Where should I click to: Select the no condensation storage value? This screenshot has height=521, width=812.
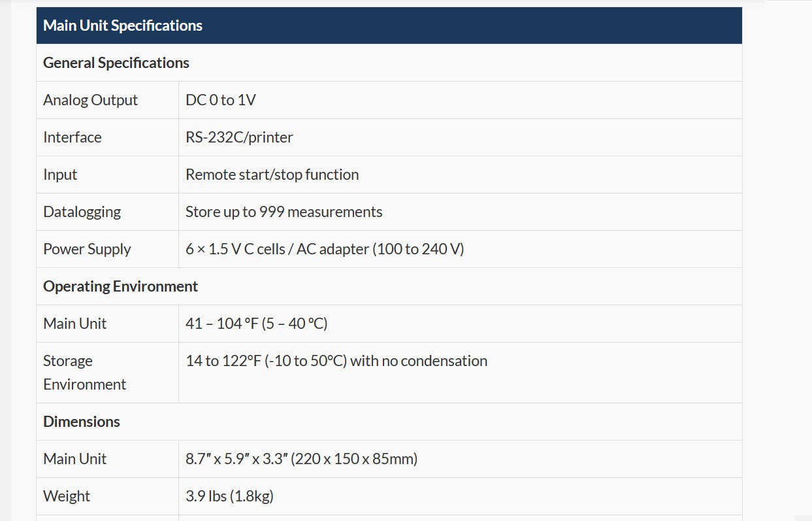click(336, 361)
